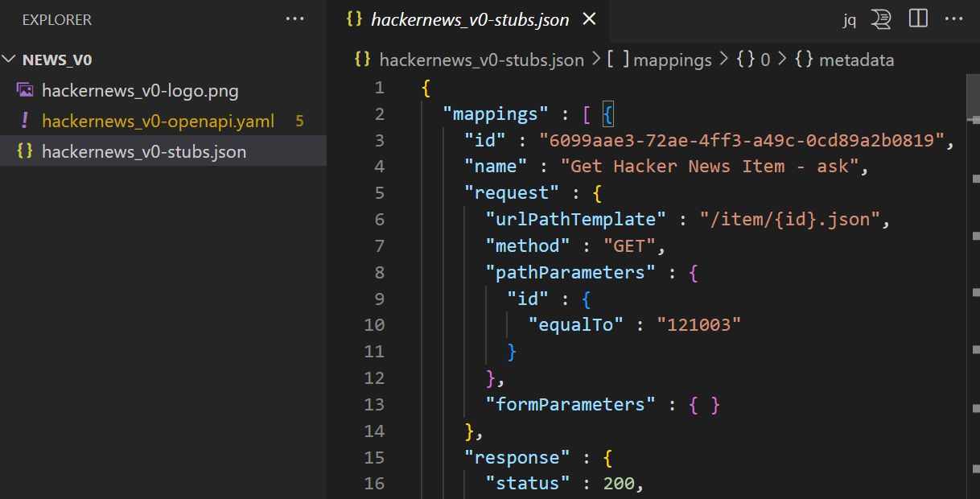The height and width of the screenshot is (499, 980).
Task: Open Explorer views and more actions menu
Action: [x=295, y=19]
